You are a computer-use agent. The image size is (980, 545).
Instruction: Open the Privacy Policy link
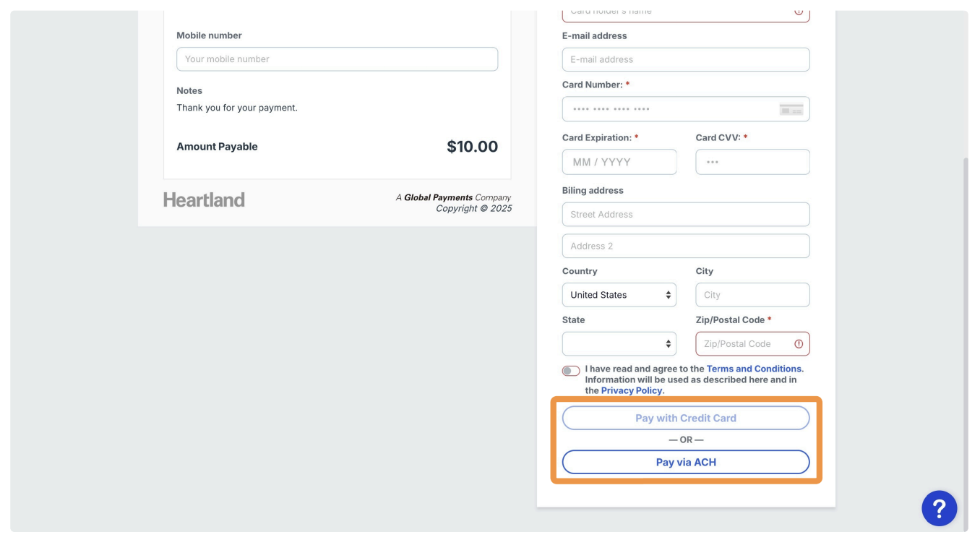pyautogui.click(x=632, y=390)
